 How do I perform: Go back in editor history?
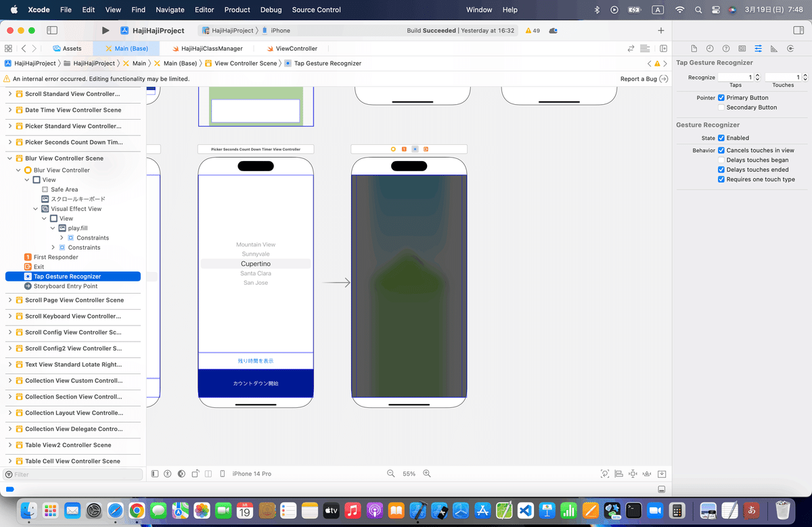point(24,49)
